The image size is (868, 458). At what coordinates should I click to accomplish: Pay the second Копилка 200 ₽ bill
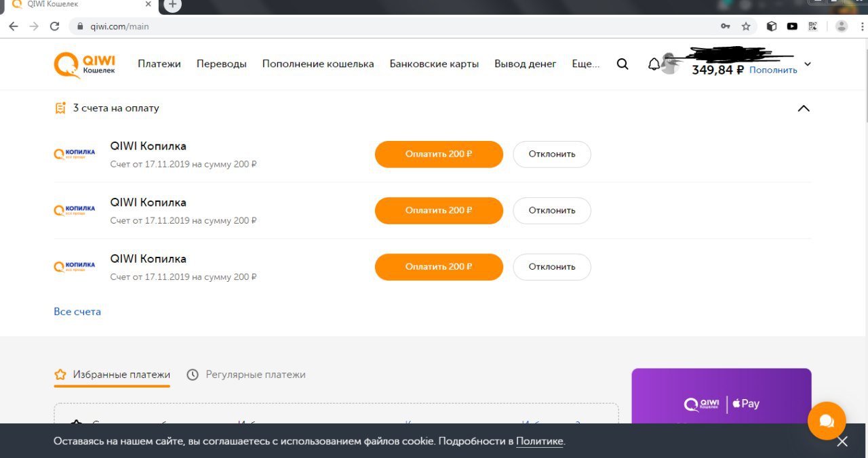coord(439,210)
